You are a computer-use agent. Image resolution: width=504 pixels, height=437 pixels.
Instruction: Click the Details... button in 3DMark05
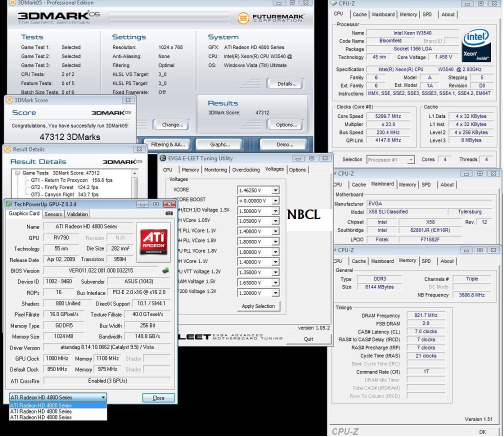[285, 84]
